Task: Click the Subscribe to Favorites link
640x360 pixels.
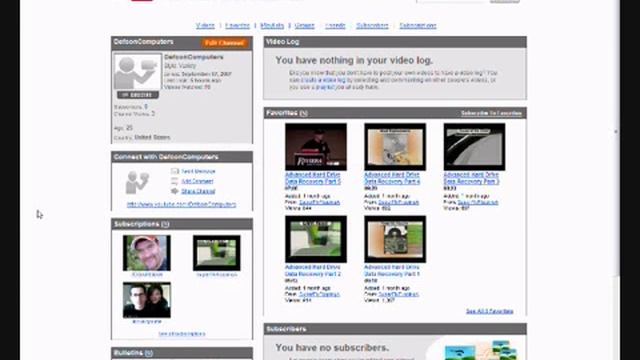Action: point(491,113)
